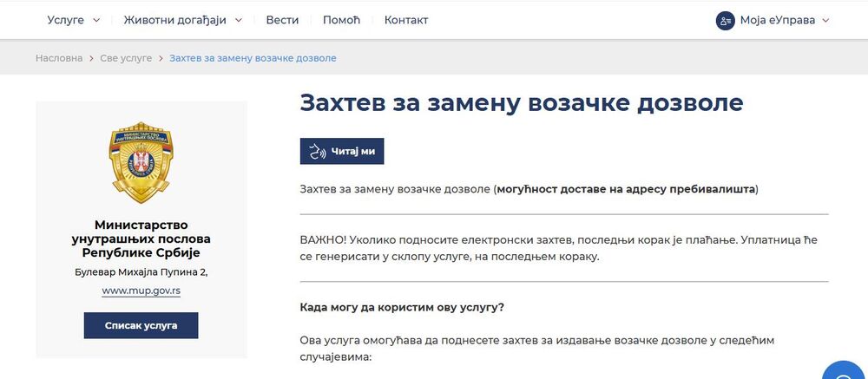
Task: Open the chat bubble icon at bottom corner
Action: click(x=845, y=370)
